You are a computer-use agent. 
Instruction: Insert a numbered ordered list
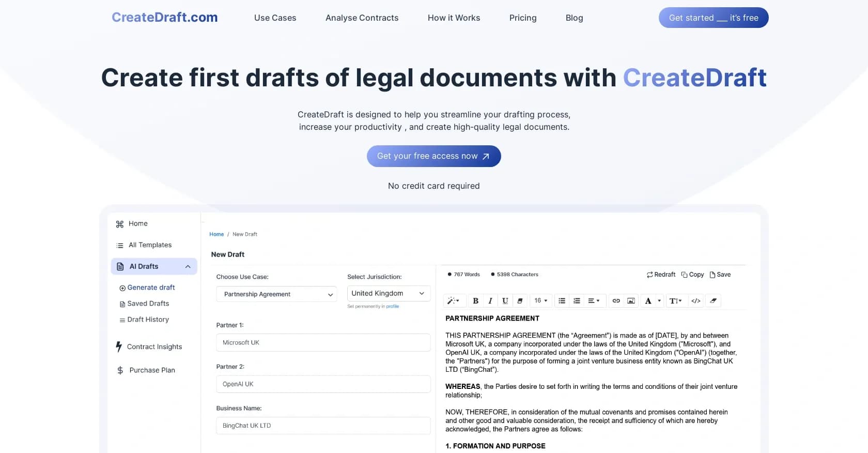(577, 300)
